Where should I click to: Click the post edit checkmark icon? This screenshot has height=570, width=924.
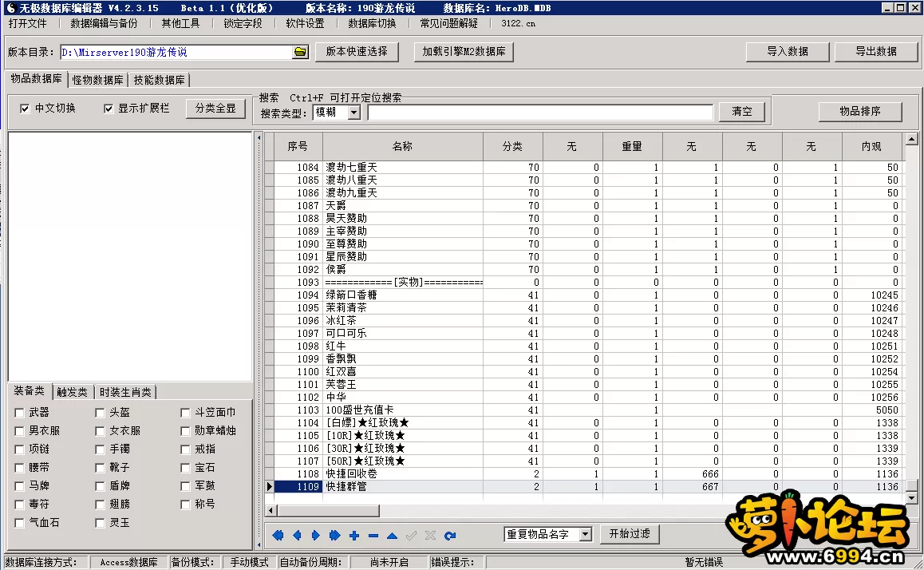[x=411, y=535]
